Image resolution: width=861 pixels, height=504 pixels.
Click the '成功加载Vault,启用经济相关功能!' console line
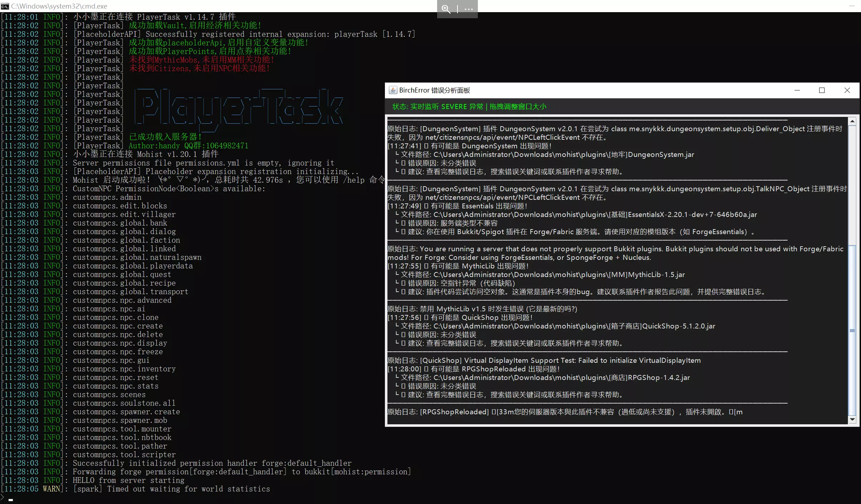click(131, 25)
